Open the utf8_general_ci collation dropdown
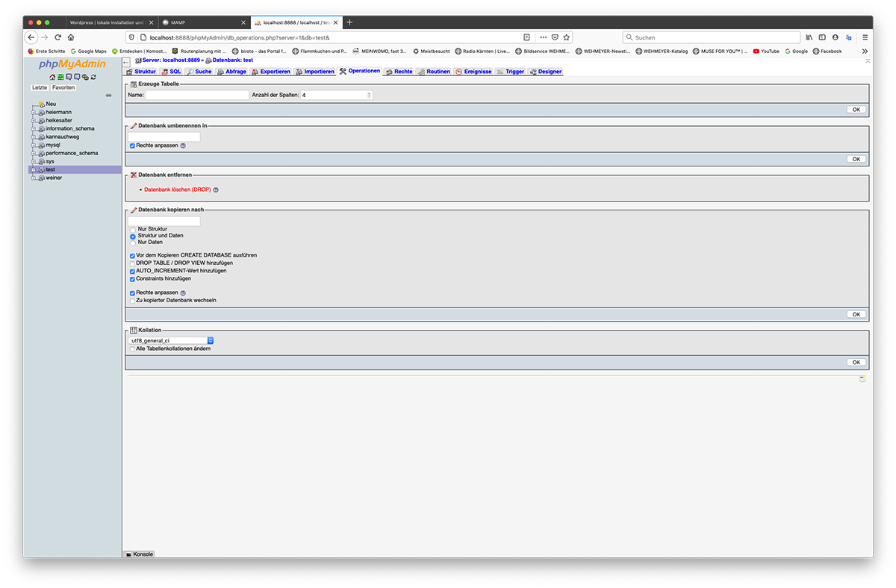This screenshot has height=588, width=896. coord(171,340)
